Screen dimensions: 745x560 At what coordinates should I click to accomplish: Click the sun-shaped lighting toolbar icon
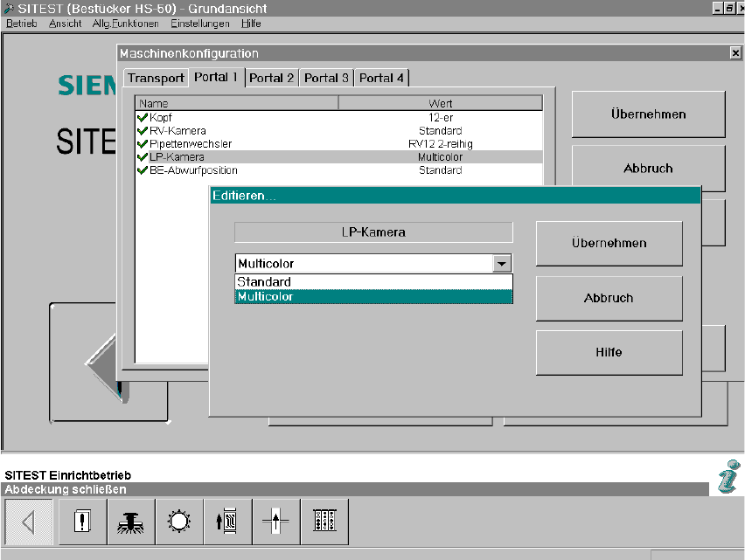(178, 522)
